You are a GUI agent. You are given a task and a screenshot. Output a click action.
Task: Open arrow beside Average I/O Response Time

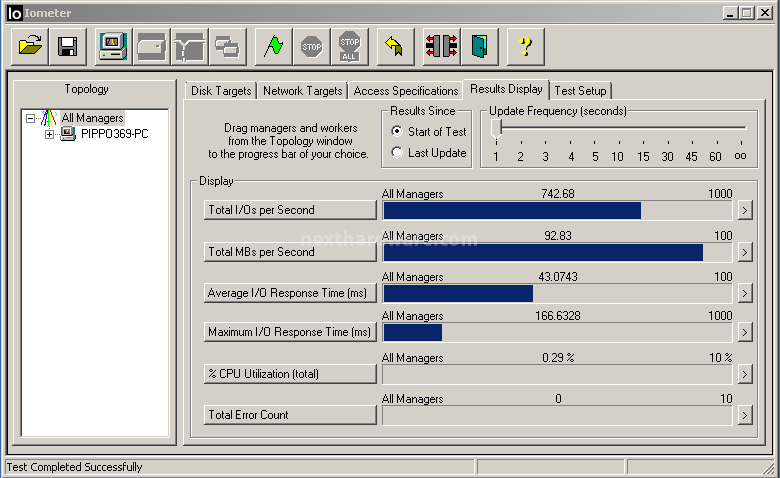pos(745,293)
